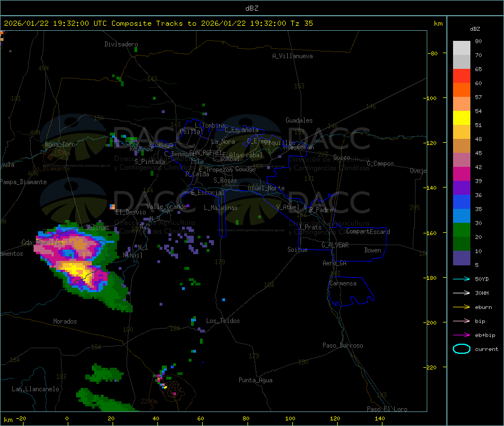
Task: Click the Atuel_Norte location label
Action: [266, 188]
